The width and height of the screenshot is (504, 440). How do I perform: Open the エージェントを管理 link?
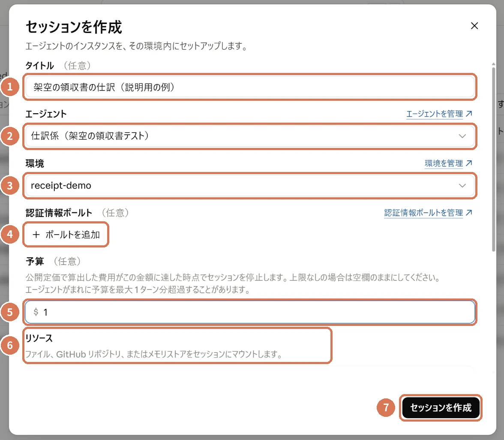[x=439, y=114]
